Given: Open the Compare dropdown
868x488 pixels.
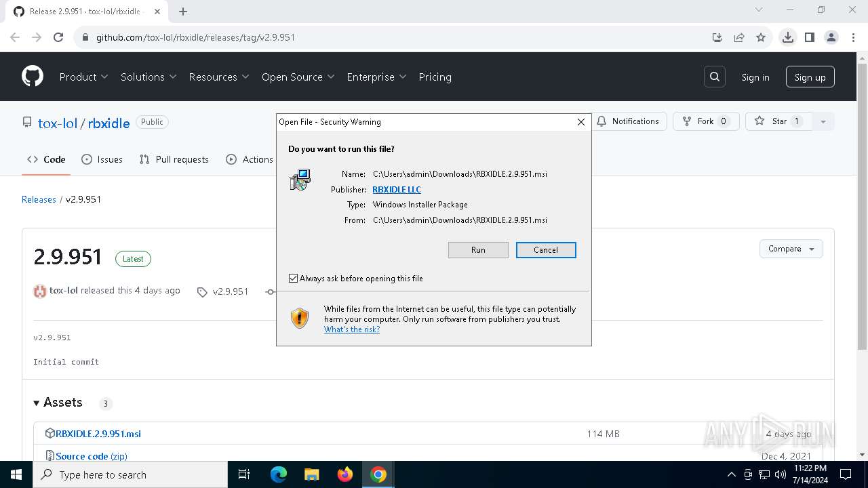Looking at the screenshot, I should (x=791, y=249).
